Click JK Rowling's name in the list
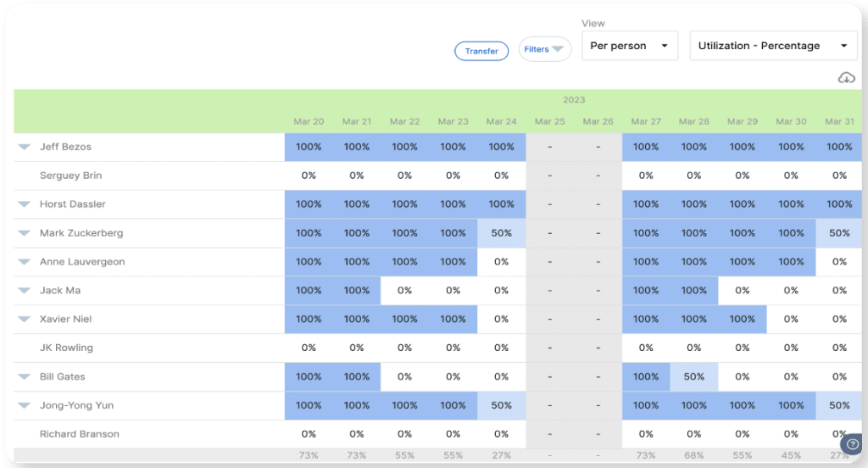Image resolution: width=868 pixels, height=468 pixels. 66,348
